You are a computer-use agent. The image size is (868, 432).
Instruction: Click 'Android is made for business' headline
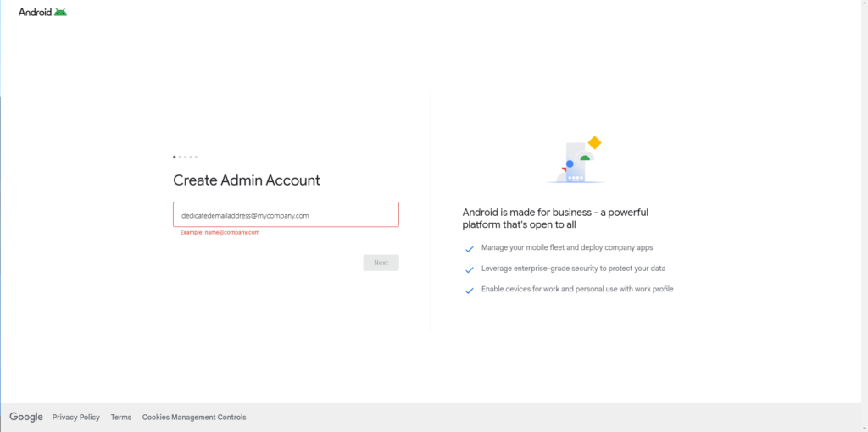[555, 219]
